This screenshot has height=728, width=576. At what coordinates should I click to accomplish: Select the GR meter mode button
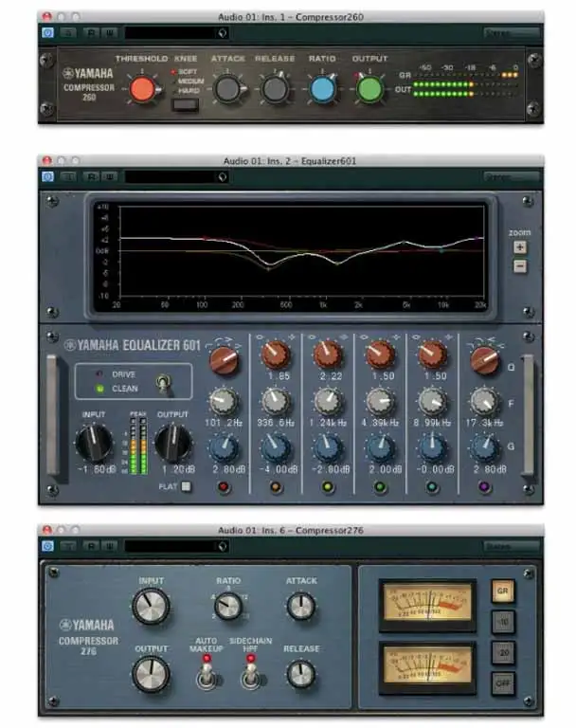[503, 591]
